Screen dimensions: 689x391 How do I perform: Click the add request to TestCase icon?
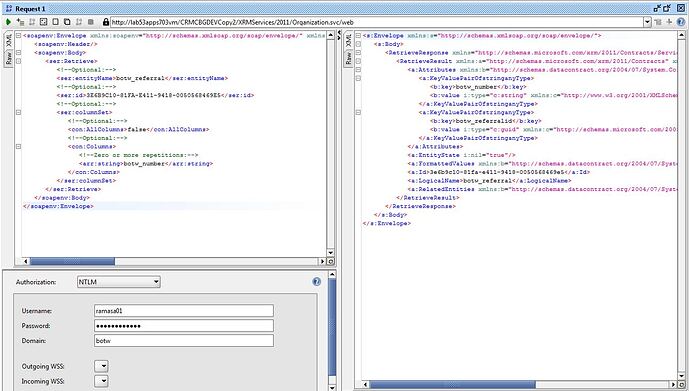[20, 22]
